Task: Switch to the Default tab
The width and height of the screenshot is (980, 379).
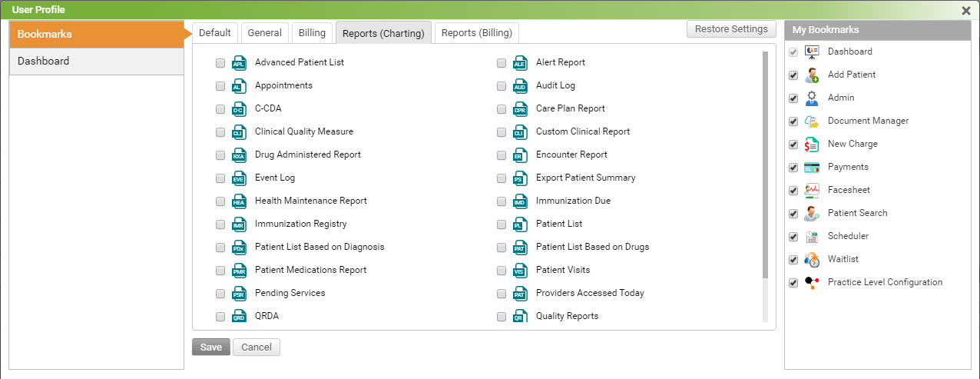Action: [x=215, y=33]
